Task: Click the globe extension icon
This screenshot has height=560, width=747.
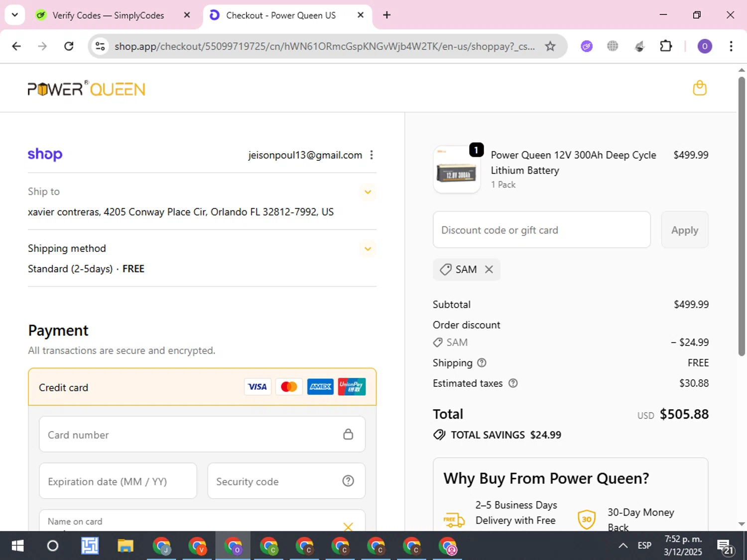Action: 613,46
